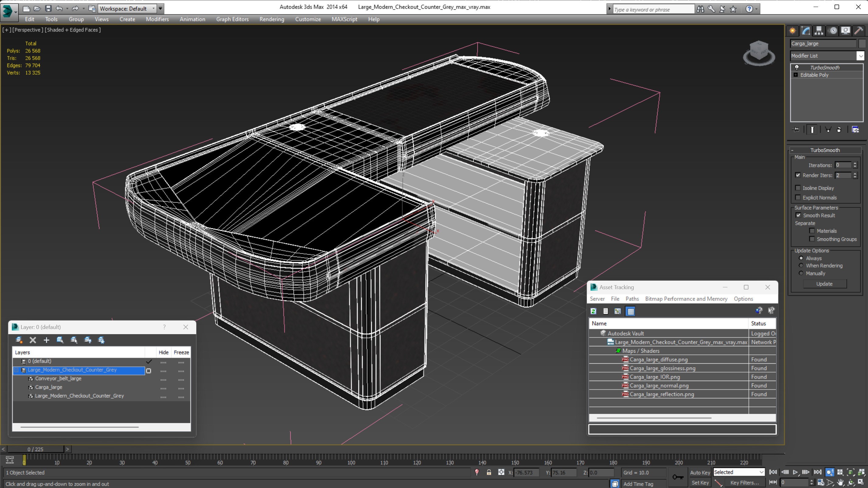The width and height of the screenshot is (868, 488).
Task: Enable the Isoline Display checkbox
Action: click(798, 188)
